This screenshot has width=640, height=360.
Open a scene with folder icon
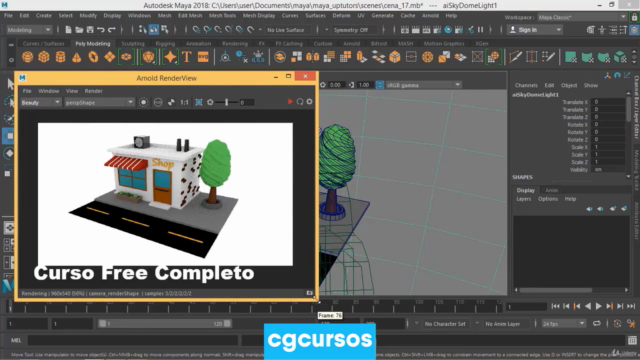tap(79, 30)
